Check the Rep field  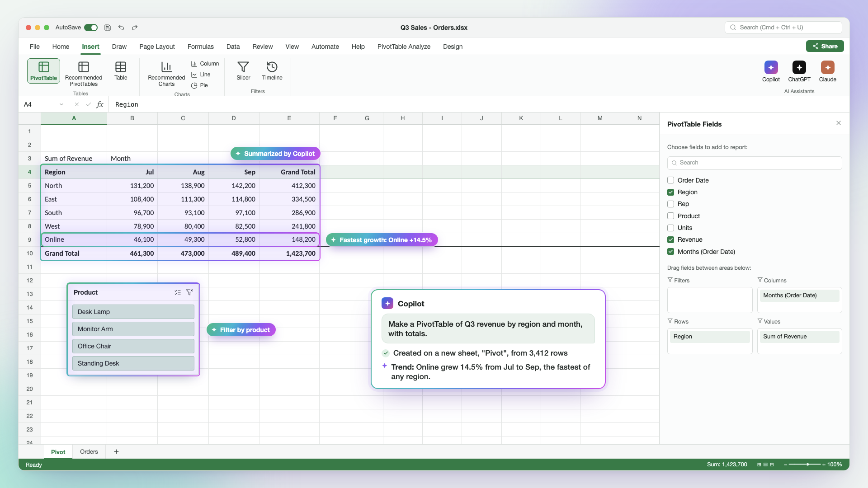(670, 204)
